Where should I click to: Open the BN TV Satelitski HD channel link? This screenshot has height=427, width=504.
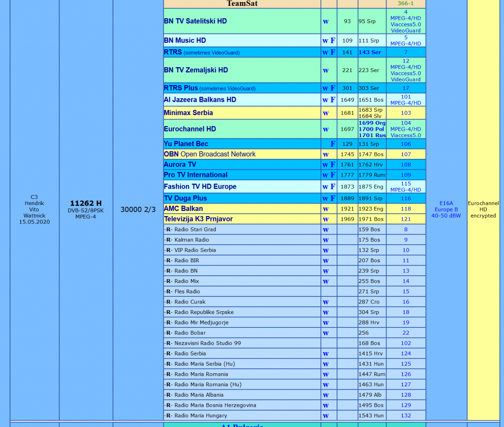195,21
